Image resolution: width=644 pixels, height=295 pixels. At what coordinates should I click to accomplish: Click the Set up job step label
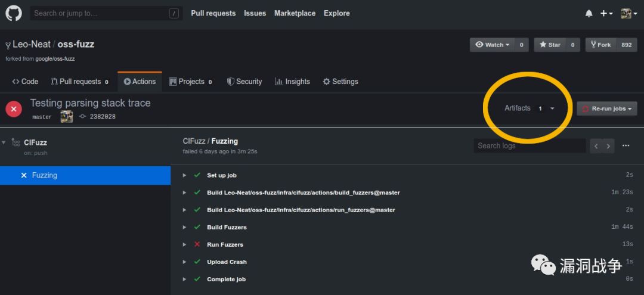click(x=222, y=175)
